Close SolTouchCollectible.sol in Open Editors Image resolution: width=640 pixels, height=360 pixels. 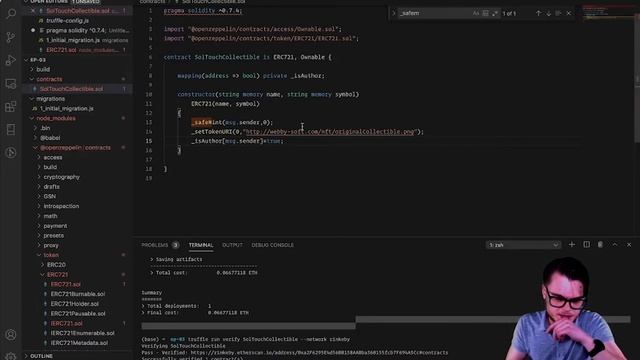pyautogui.click(x=33, y=11)
